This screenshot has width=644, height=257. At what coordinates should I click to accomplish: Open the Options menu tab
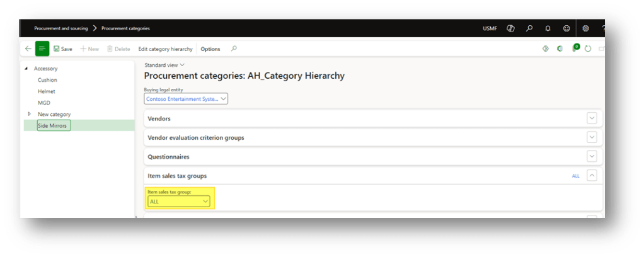(210, 49)
